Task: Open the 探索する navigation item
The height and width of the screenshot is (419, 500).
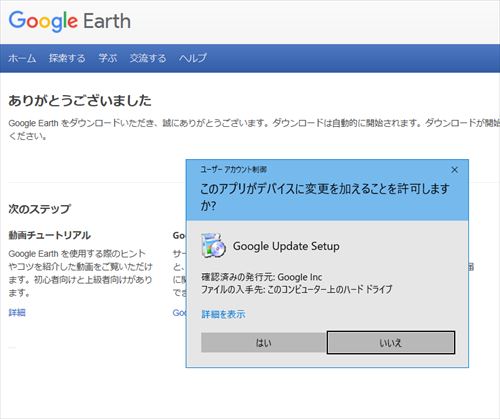Action: [67, 58]
